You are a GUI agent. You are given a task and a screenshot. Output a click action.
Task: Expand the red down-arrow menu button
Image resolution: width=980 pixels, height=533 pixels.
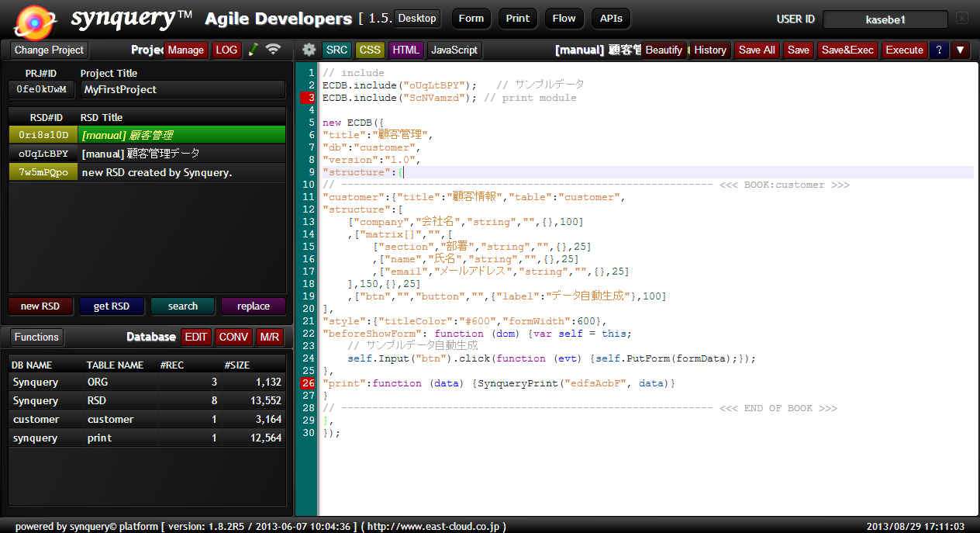pyautogui.click(x=961, y=50)
